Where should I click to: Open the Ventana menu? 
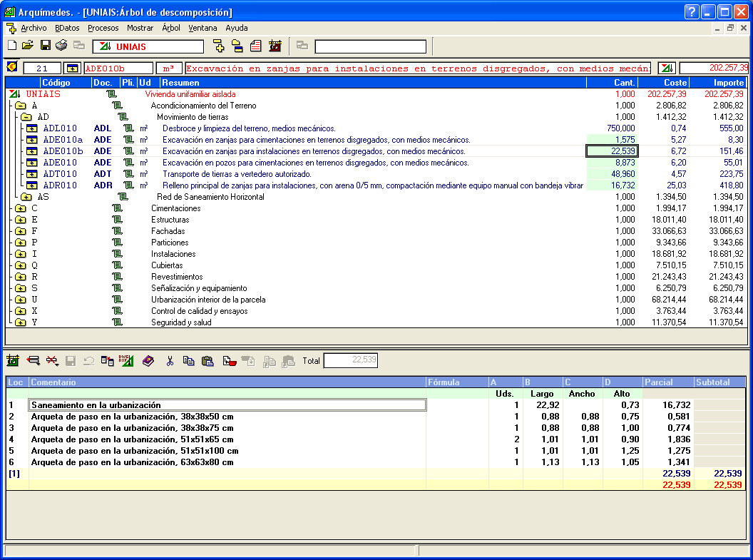[x=203, y=28]
